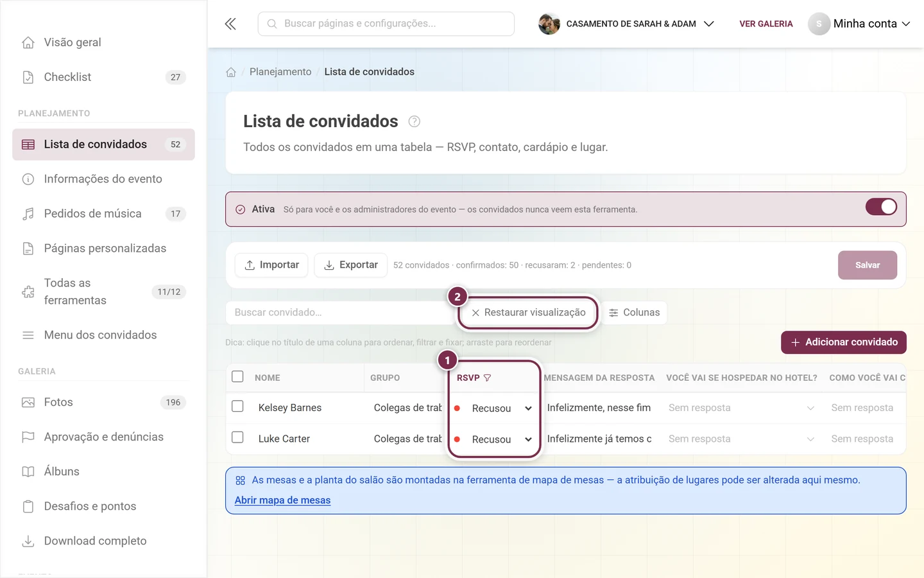
Task: Open hotel answer dropdown for Kelsey Barnes
Action: 741,408
